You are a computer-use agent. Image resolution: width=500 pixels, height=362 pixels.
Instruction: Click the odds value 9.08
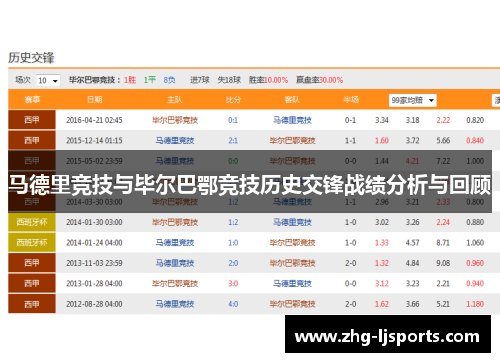point(443,263)
